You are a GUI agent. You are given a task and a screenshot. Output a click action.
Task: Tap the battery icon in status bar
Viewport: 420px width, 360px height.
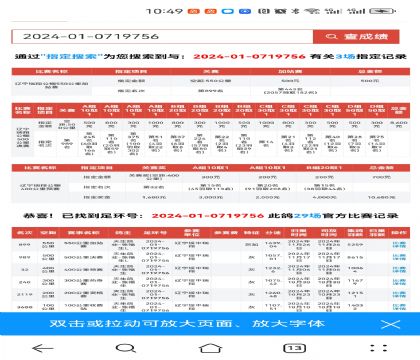(x=383, y=11)
